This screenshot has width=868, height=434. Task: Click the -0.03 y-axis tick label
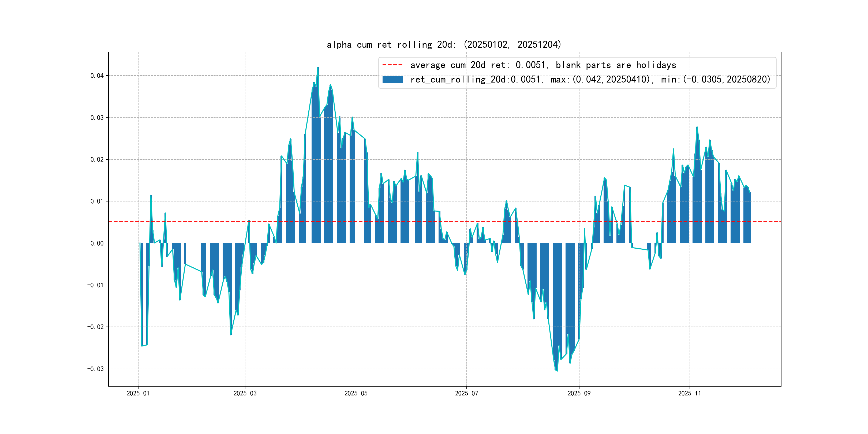[x=95, y=369]
